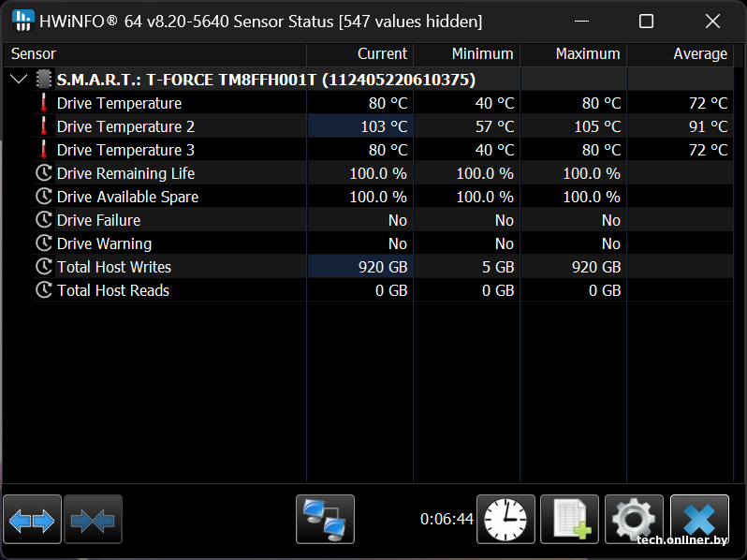Click the HWiNFO app icon in title bar
Image resolution: width=747 pixels, height=560 pixels.
click(22, 21)
